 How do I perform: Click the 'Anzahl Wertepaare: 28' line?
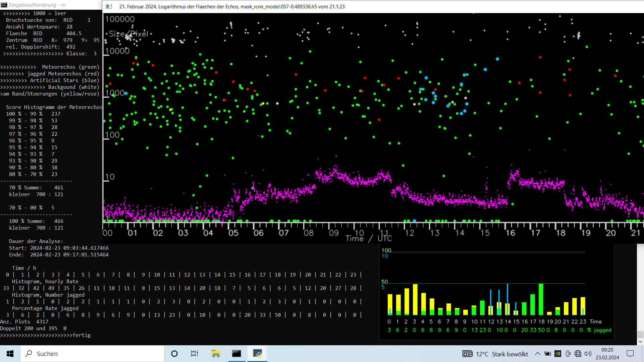[x=39, y=27]
